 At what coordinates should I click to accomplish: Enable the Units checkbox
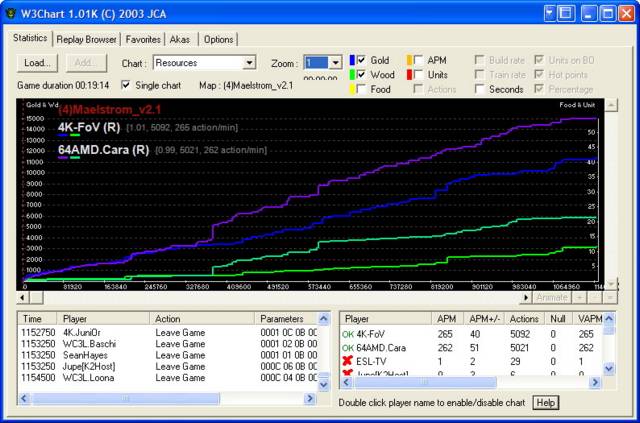(418, 75)
